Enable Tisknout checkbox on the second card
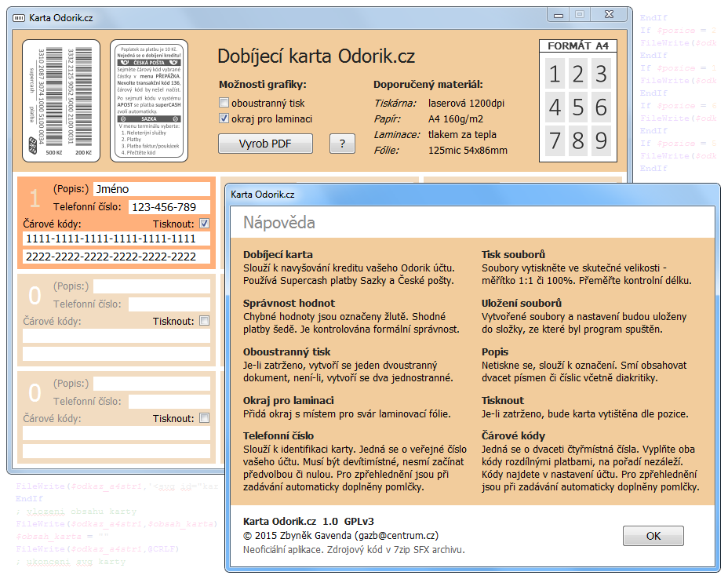The height and width of the screenshot is (579, 728). [204, 321]
